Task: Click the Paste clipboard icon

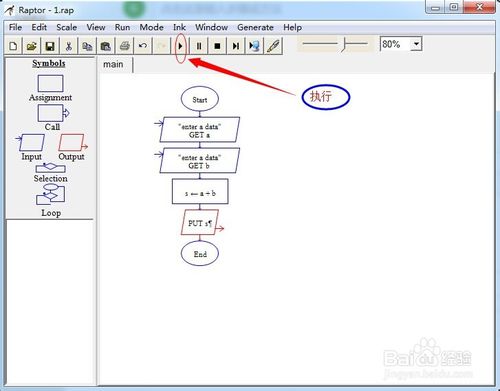Action: pos(106,46)
